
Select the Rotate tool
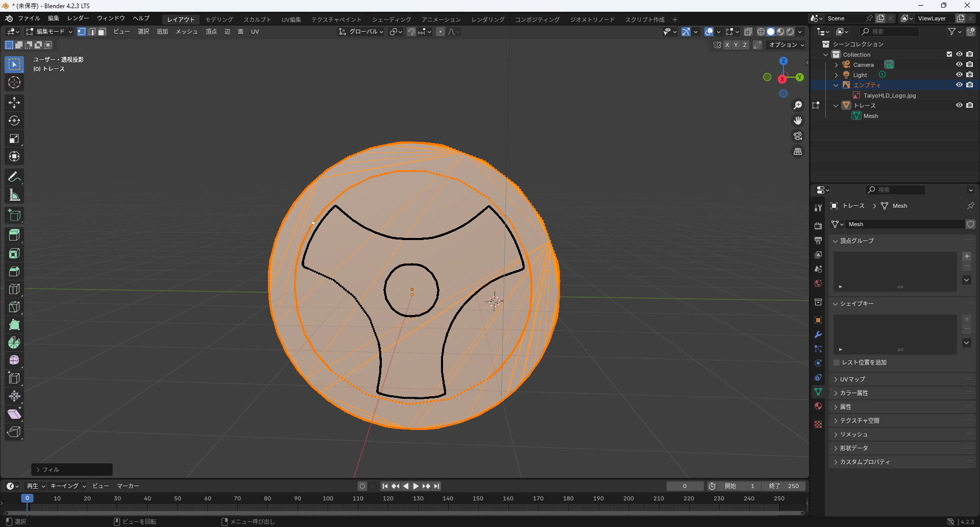(x=14, y=121)
